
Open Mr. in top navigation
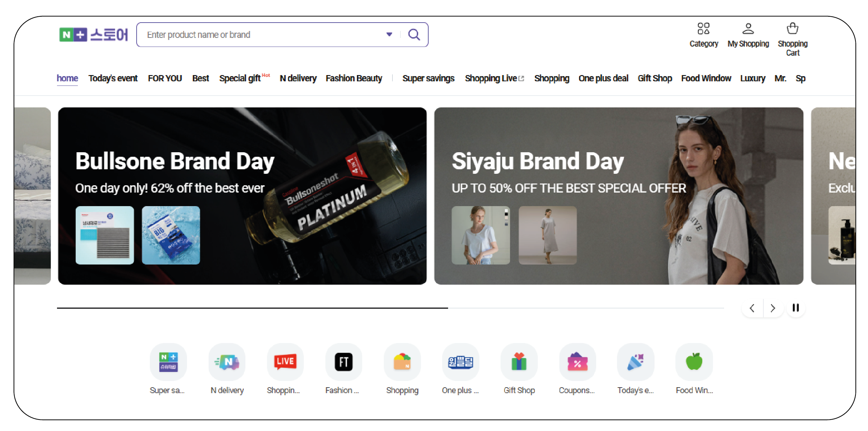(x=780, y=79)
